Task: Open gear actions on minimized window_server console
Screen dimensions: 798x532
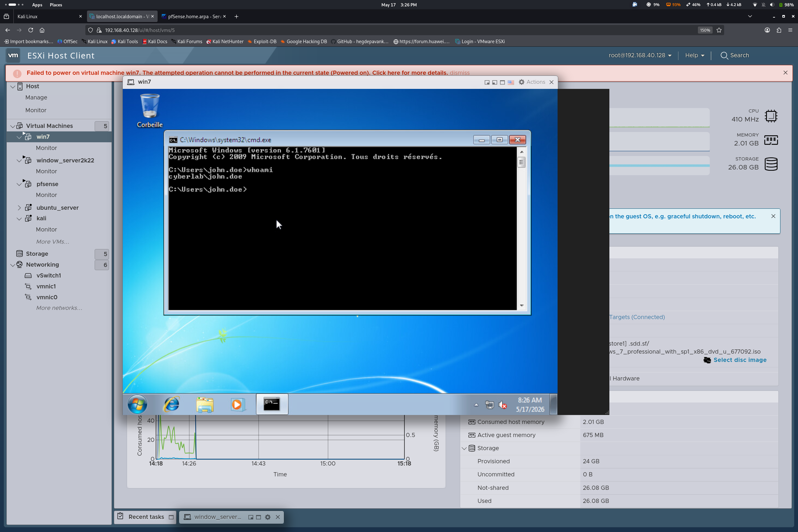Action: tap(268, 517)
